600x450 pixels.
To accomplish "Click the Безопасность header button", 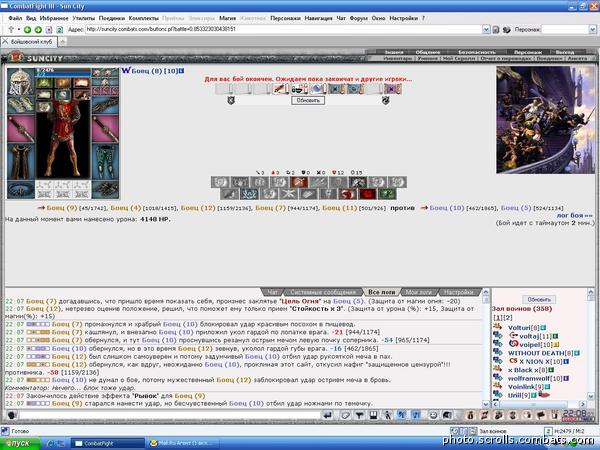I will coord(477,52).
